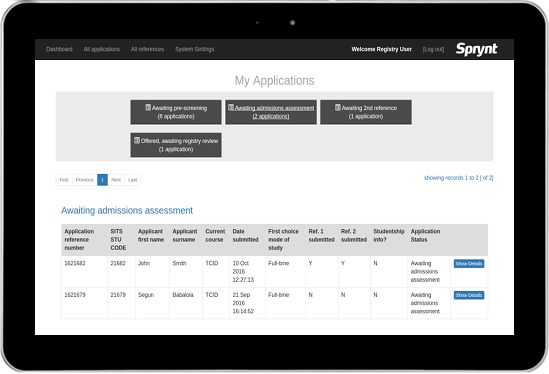This screenshot has width=549, height=374.
Task: Show Details for John Smith application
Action: (469, 264)
